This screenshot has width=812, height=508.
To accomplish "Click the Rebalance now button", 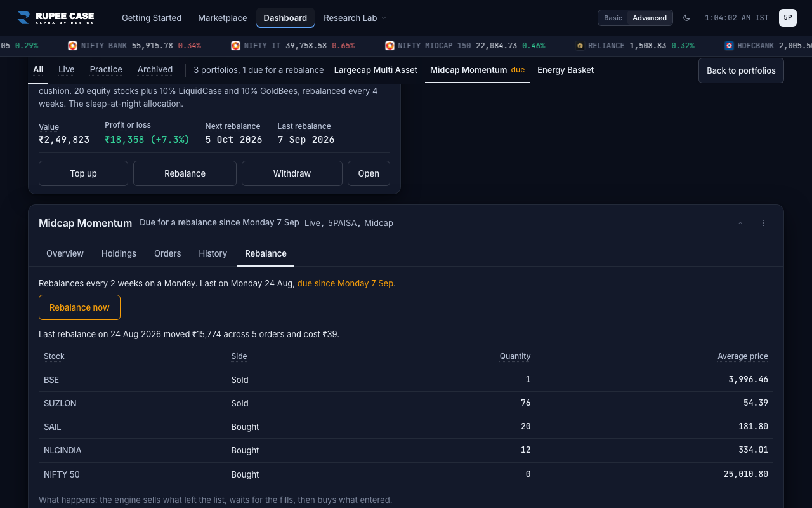I will pos(79,307).
